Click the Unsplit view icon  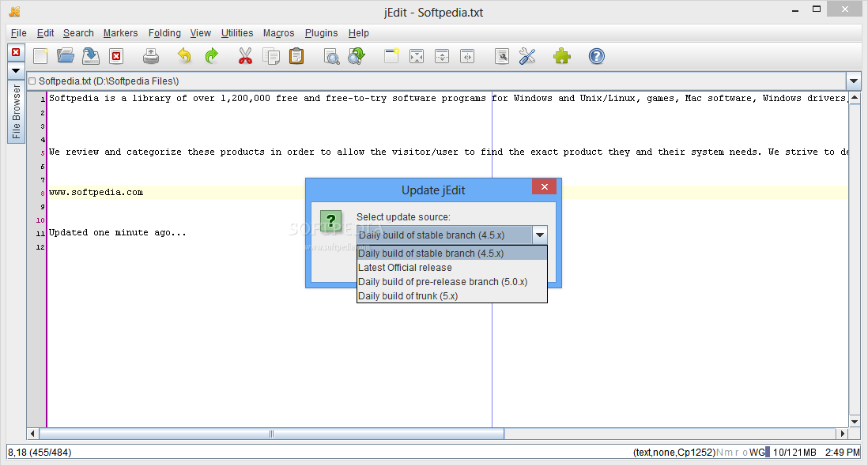(x=417, y=56)
